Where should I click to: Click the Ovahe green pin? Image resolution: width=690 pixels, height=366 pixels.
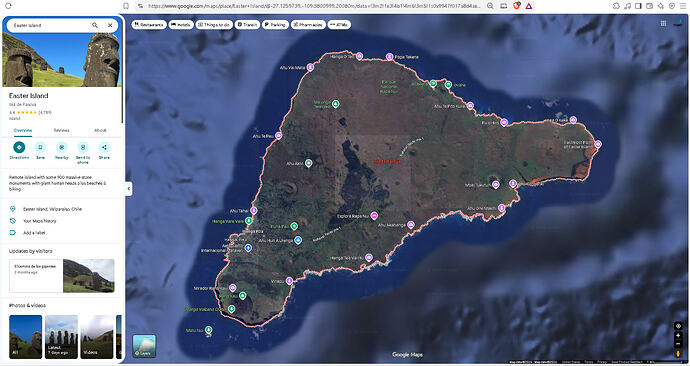point(448,84)
